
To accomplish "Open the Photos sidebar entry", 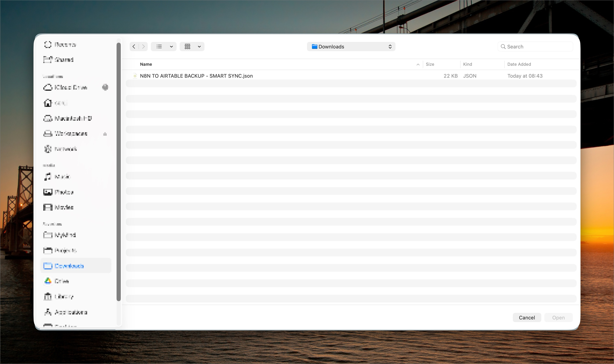I will point(64,192).
